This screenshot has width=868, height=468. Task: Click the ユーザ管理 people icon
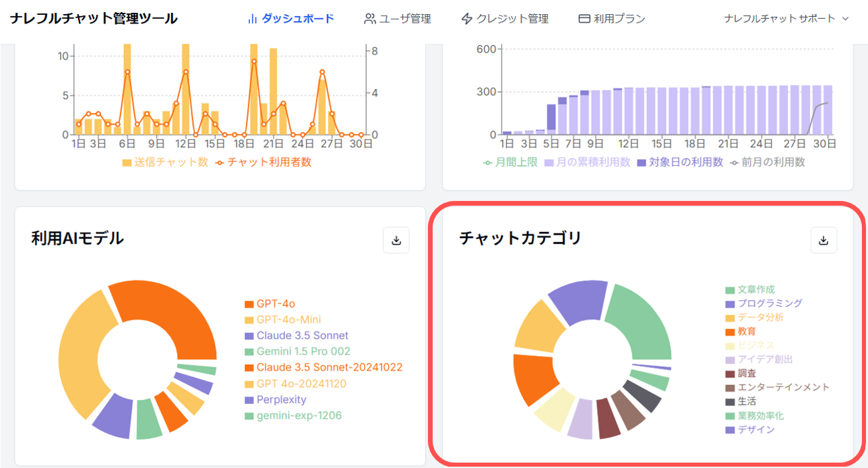(370, 19)
